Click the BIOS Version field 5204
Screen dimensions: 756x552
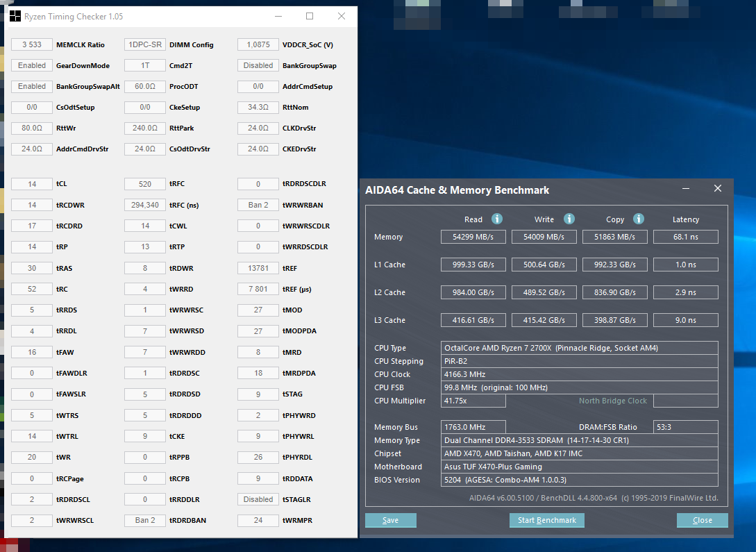tap(579, 480)
